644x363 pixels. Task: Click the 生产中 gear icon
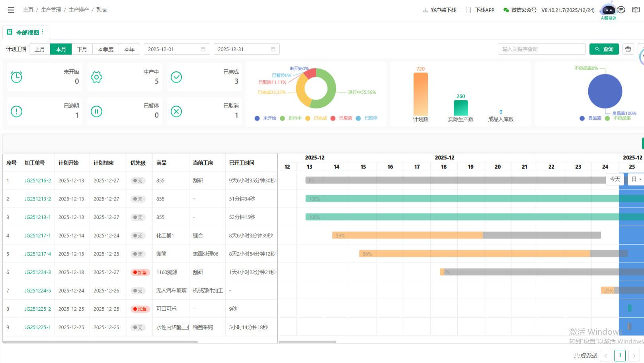click(x=96, y=77)
